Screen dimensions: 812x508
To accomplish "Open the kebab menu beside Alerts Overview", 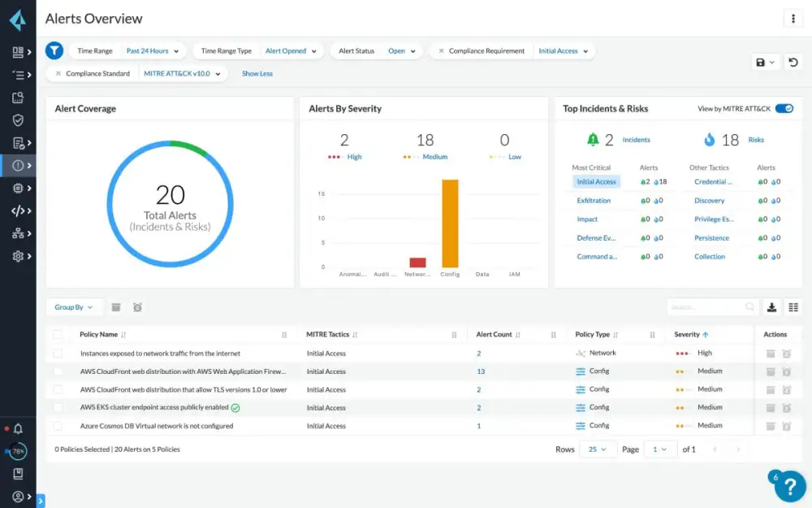I will coord(793,19).
